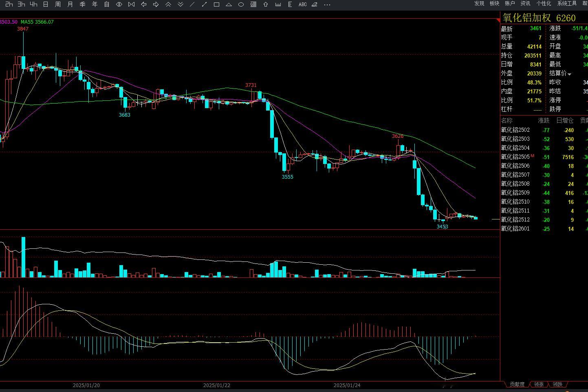Select contract 氧化铝2509

click(x=515, y=193)
